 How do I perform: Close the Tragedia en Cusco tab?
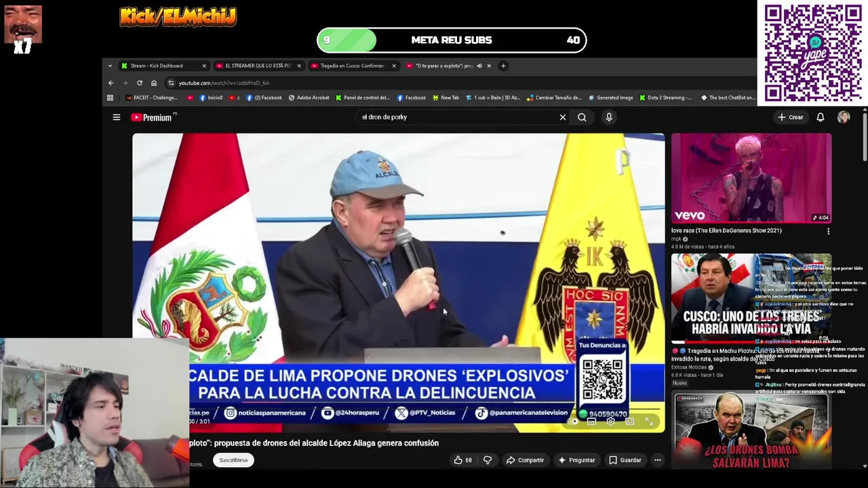pyautogui.click(x=394, y=66)
